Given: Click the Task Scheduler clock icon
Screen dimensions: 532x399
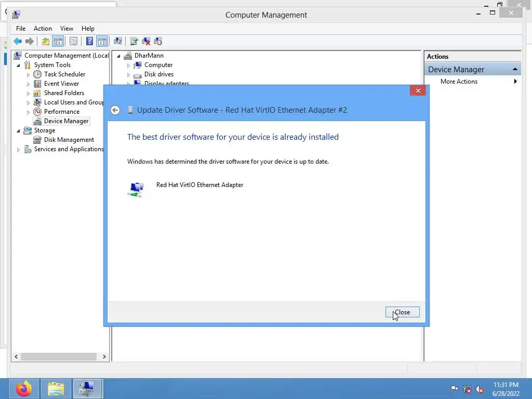Looking at the screenshot, I should (x=37, y=74).
